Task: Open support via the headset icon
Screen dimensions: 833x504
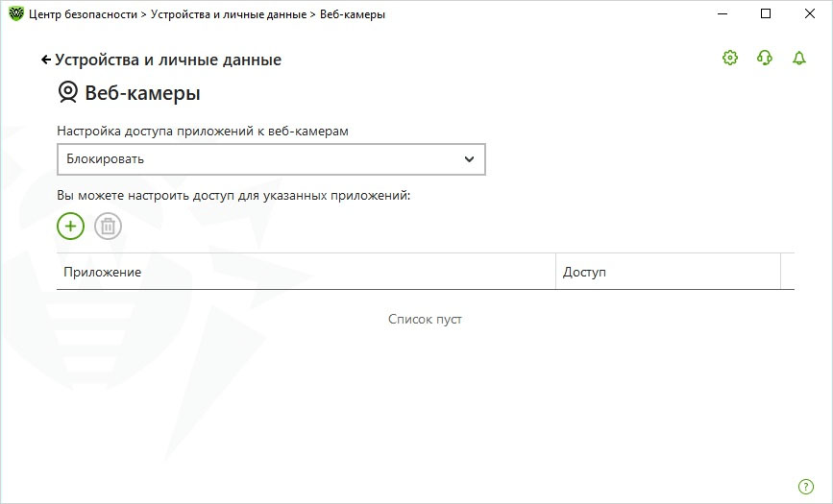Action: pos(765,59)
